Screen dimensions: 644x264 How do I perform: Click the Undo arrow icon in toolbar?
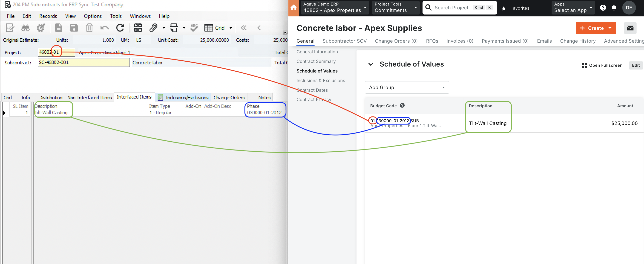pyautogui.click(x=104, y=28)
